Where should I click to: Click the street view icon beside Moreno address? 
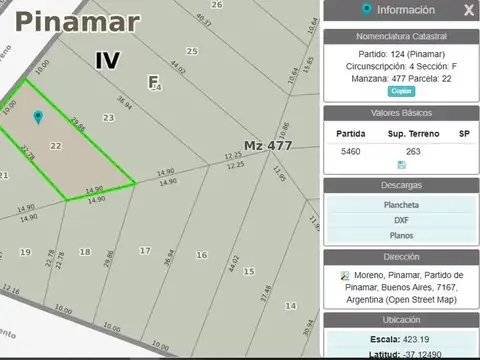345,276
